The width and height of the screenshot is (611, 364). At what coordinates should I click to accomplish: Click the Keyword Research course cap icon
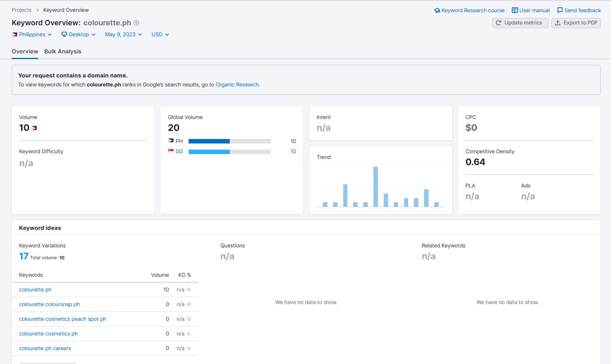coord(437,11)
